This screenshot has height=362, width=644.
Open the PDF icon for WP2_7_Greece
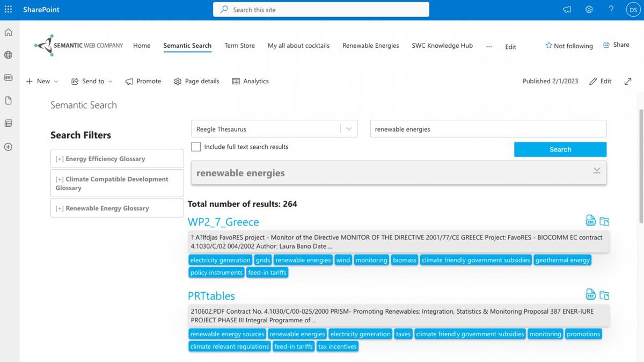point(590,221)
